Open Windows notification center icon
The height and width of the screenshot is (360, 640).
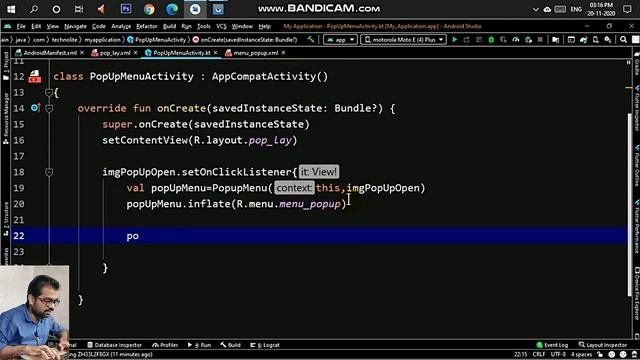tap(628, 9)
